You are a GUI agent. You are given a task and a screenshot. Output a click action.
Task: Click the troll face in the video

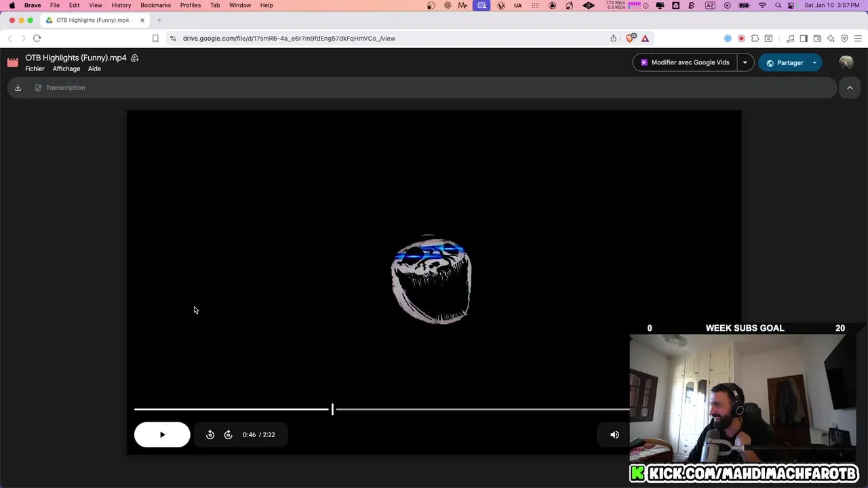(x=431, y=280)
